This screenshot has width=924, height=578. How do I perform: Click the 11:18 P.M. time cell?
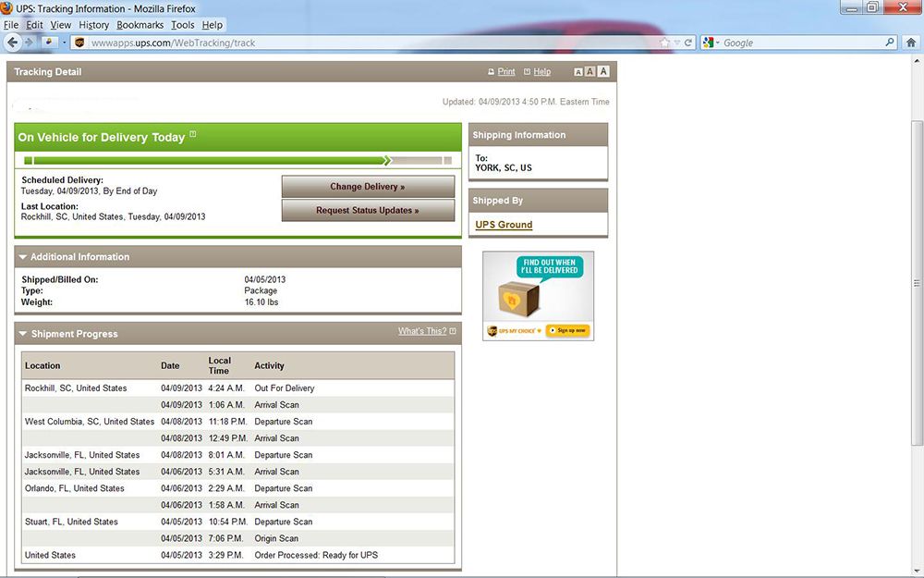(x=227, y=422)
